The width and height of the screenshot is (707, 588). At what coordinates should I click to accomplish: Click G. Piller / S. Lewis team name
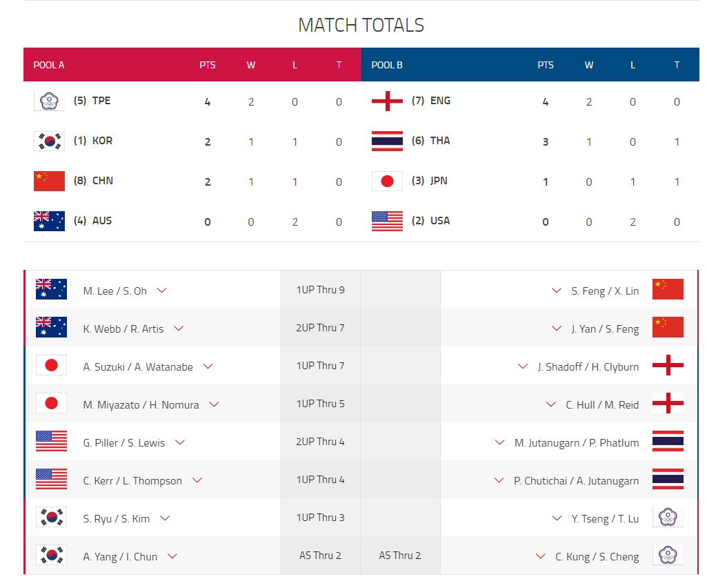124,443
